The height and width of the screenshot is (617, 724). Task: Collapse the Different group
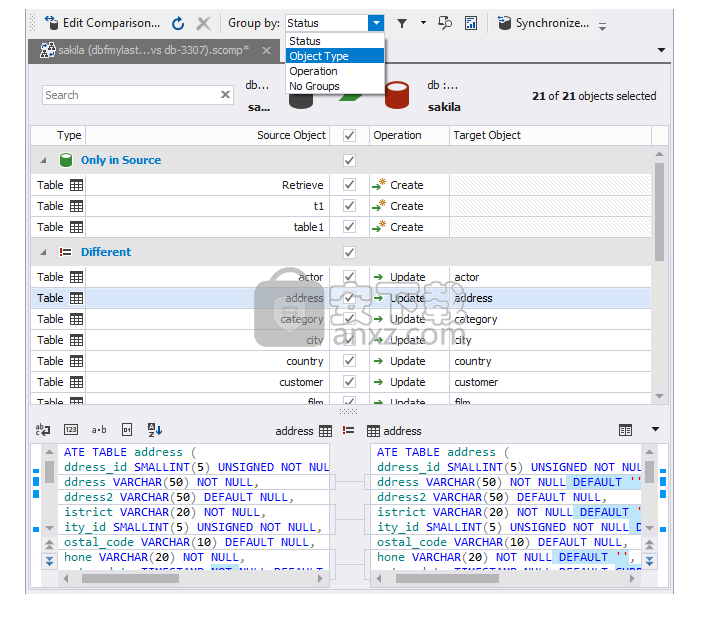point(43,252)
